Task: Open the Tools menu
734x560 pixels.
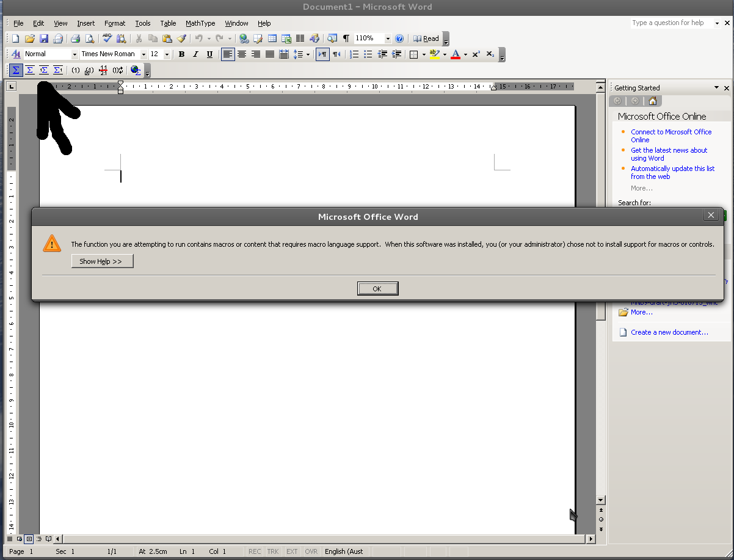Action: coord(143,23)
